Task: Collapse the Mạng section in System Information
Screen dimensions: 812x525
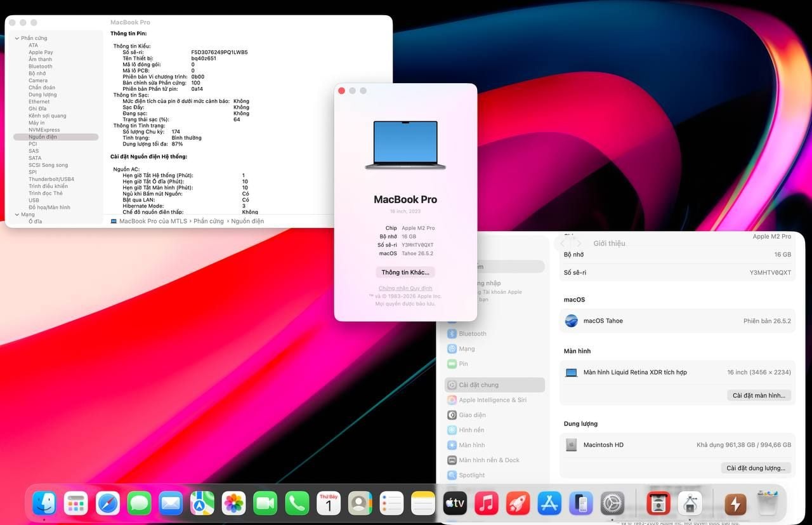Action: [x=16, y=215]
